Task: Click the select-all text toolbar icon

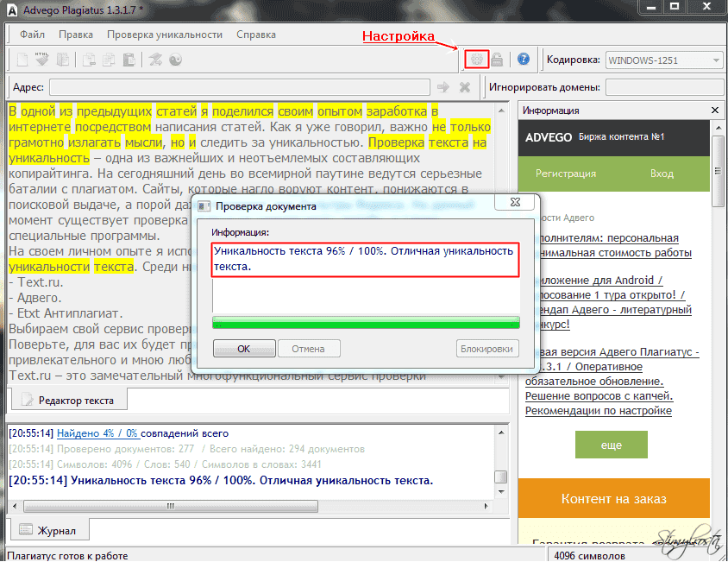Action: [x=63, y=60]
